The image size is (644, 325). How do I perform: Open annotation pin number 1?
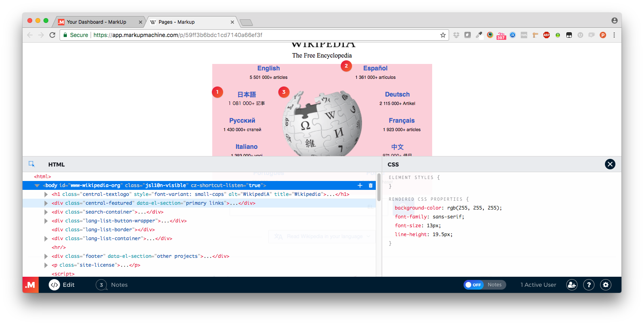click(217, 92)
